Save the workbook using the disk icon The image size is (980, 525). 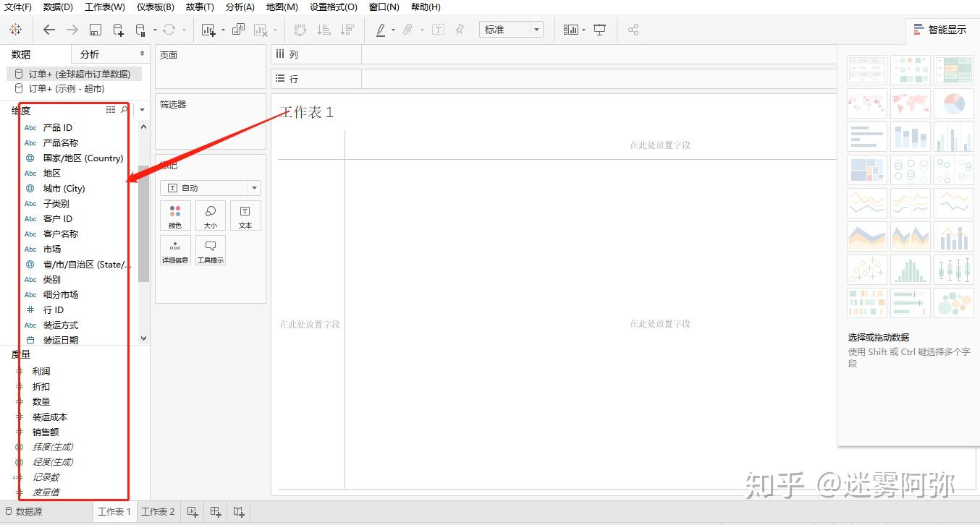coord(96,30)
